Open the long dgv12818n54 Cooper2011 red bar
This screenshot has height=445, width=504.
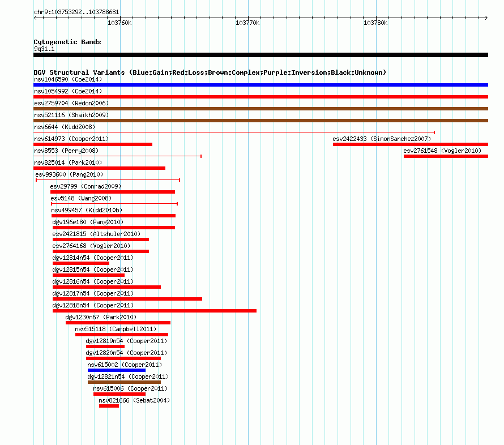pyautogui.click(x=155, y=311)
